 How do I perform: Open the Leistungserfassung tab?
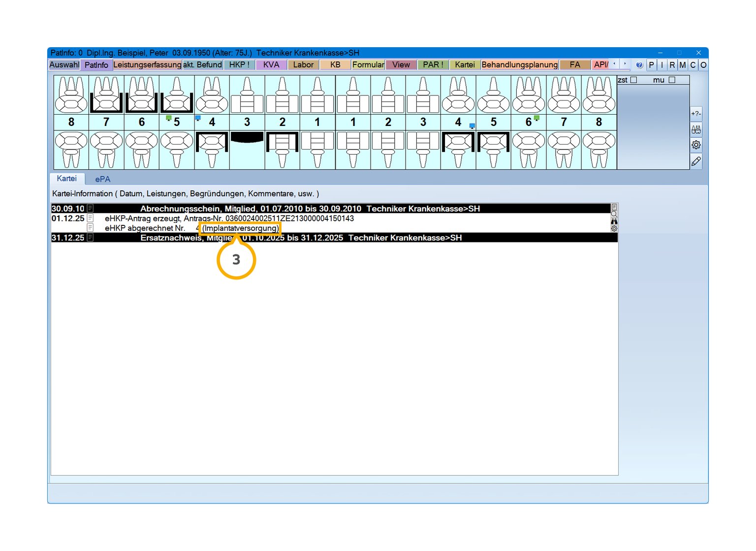(x=147, y=65)
